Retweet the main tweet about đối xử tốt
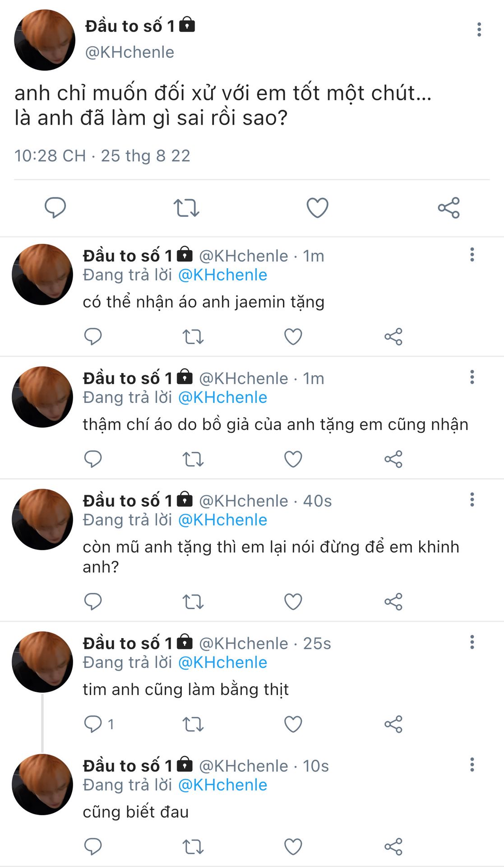 tap(186, 208)
